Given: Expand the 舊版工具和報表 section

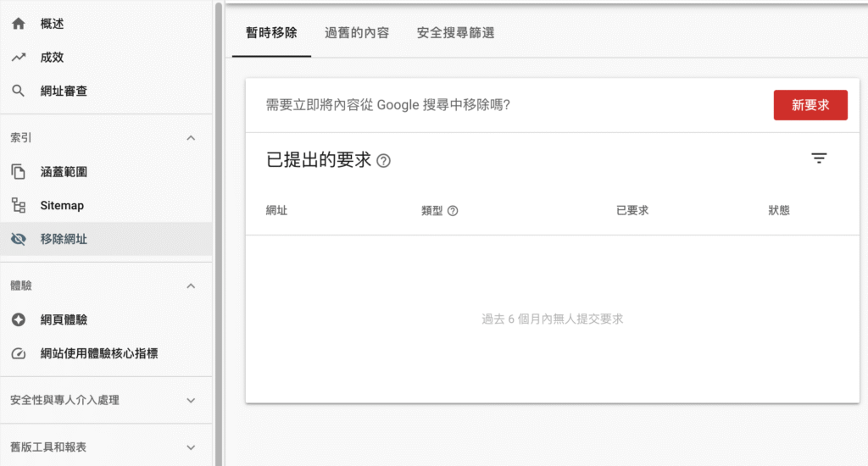Looking at the screenshot, I should 106,447.
